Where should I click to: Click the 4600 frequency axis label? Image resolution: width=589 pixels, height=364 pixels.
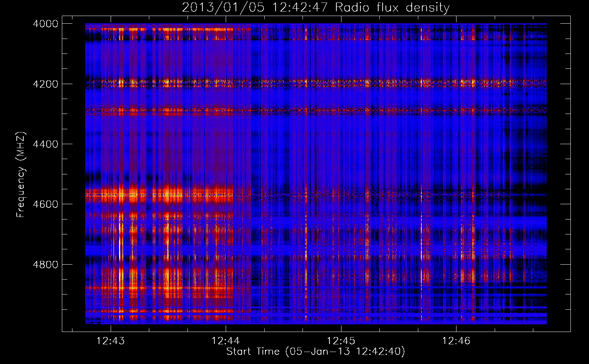pos(46,204)
